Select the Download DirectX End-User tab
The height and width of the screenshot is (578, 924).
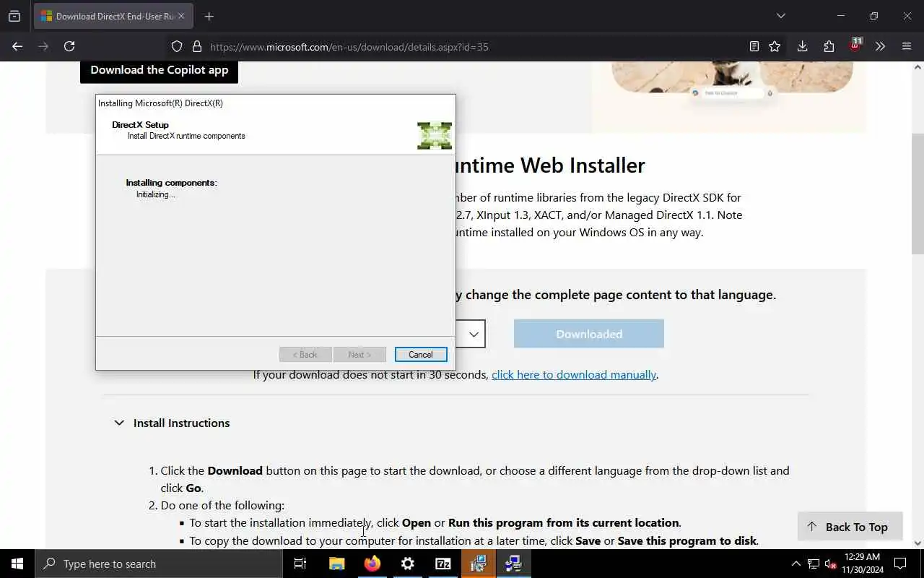pyautogui.click(x=113, y=16)
